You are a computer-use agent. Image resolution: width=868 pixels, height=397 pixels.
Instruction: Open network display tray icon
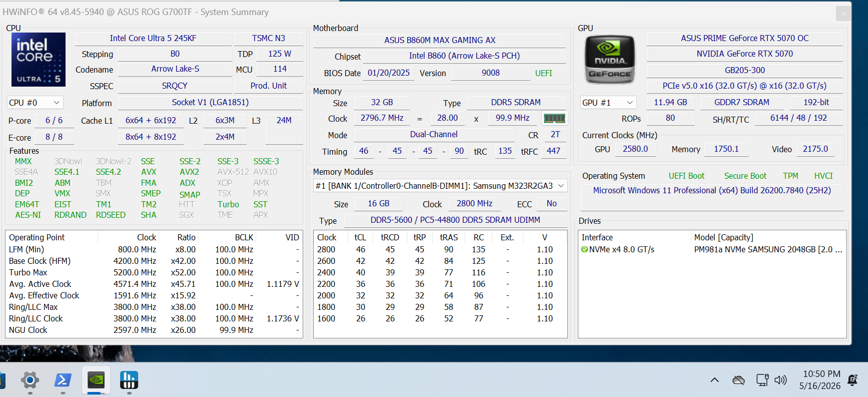(x=762, y=380)
